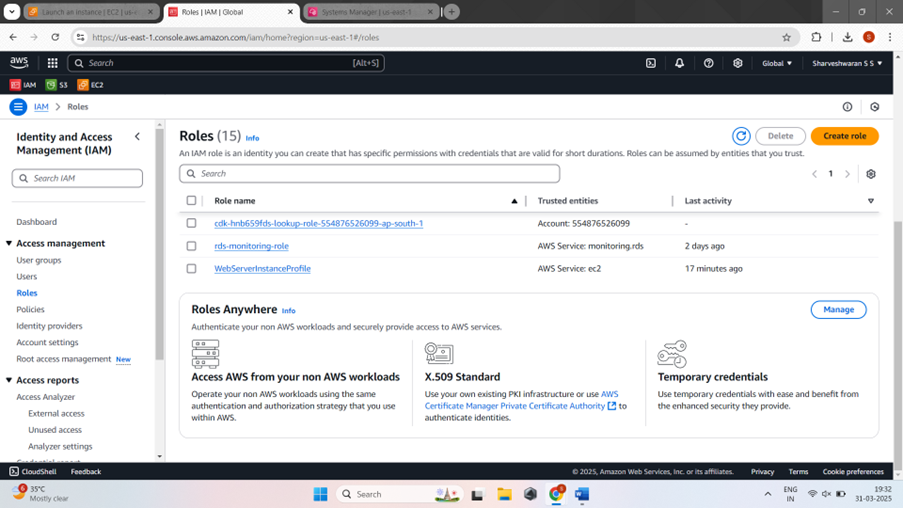Open the Sharveshwaran S S account dropdown
This screenshot has width=903, height=508.
tap(847, 63)
